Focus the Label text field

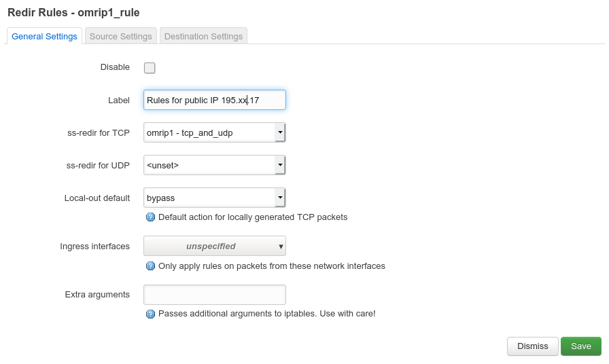tap(214, 100)
